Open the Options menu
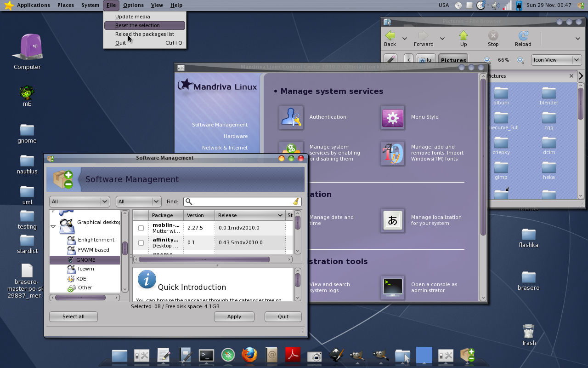 coord(133,5)
